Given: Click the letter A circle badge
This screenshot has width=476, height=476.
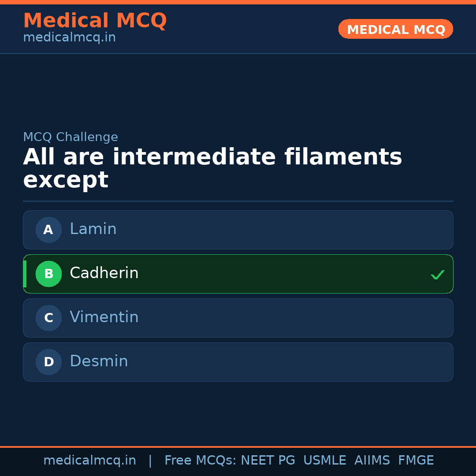Looking at the screenshot, I should click(48, 230).
